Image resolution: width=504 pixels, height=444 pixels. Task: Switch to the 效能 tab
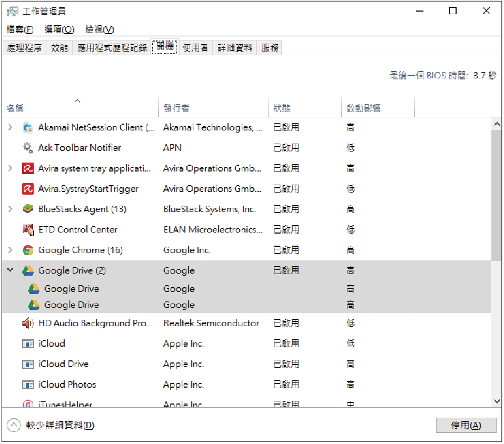click(60, 48)
